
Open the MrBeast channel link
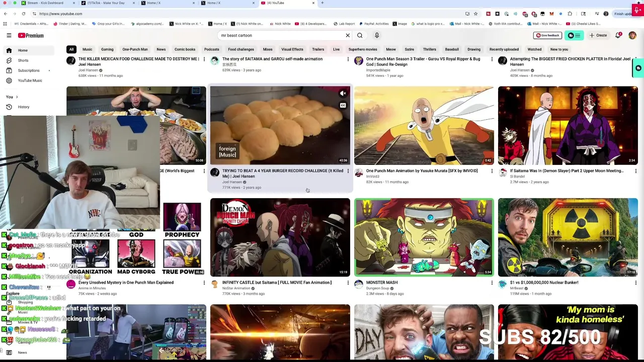517,288
